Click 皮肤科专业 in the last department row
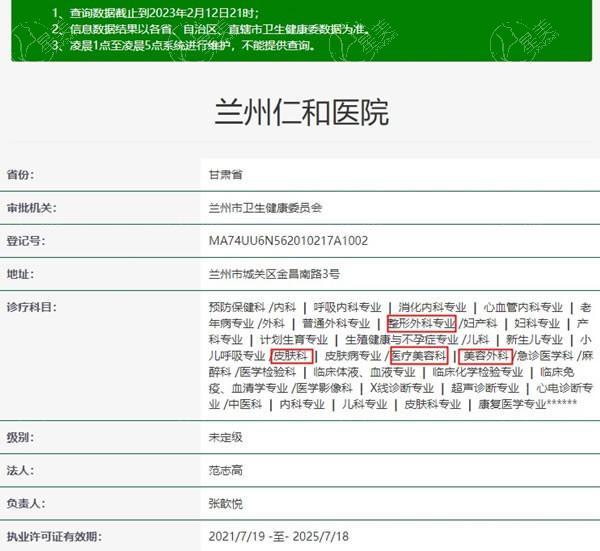Viewport: 600px width, 551px height. point(432,404)
